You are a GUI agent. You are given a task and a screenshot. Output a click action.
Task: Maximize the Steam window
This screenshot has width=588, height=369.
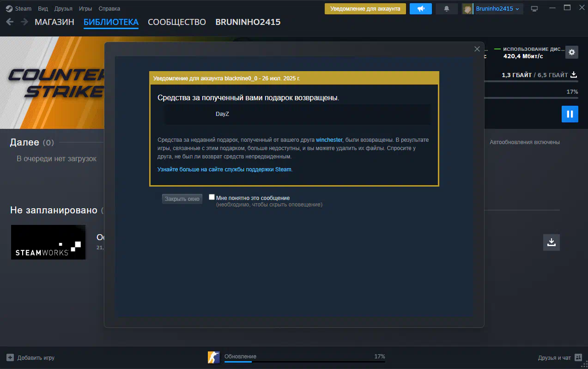(567, 7)
